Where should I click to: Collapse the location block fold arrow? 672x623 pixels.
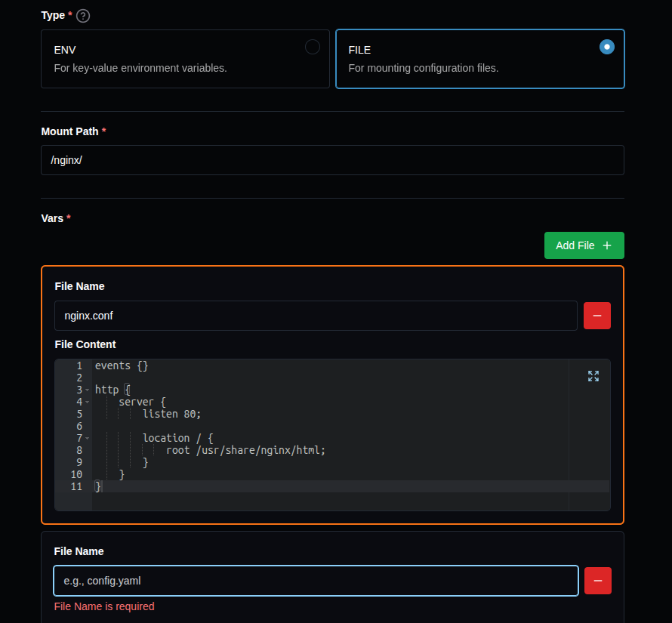pyautogui.click(x=88, y=439)
